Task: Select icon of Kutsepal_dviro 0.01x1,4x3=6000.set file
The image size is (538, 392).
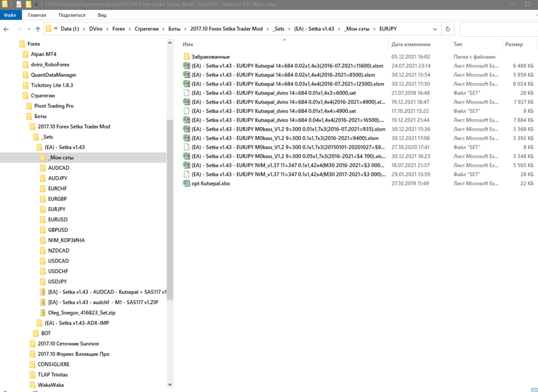Action: (186, 93)
